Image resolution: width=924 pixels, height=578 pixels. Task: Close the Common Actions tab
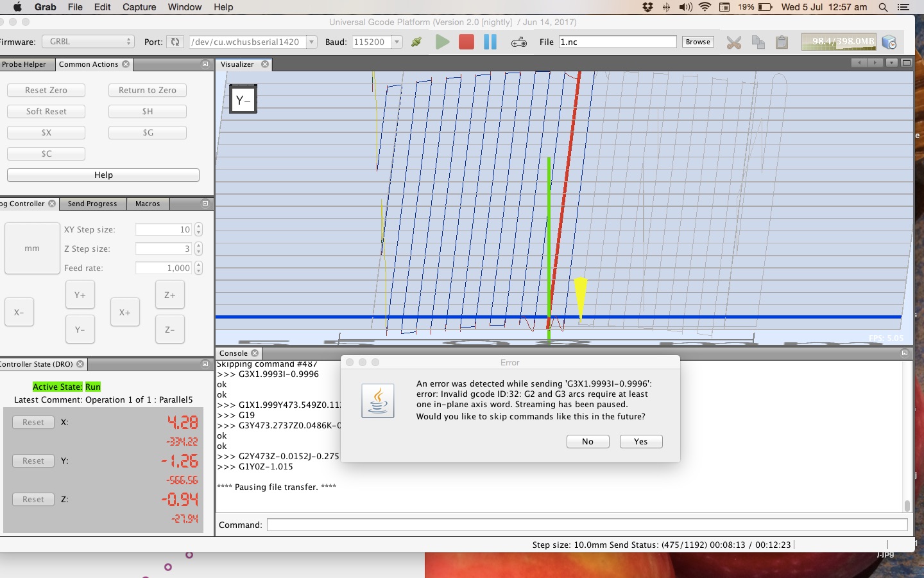pos(126,64)
